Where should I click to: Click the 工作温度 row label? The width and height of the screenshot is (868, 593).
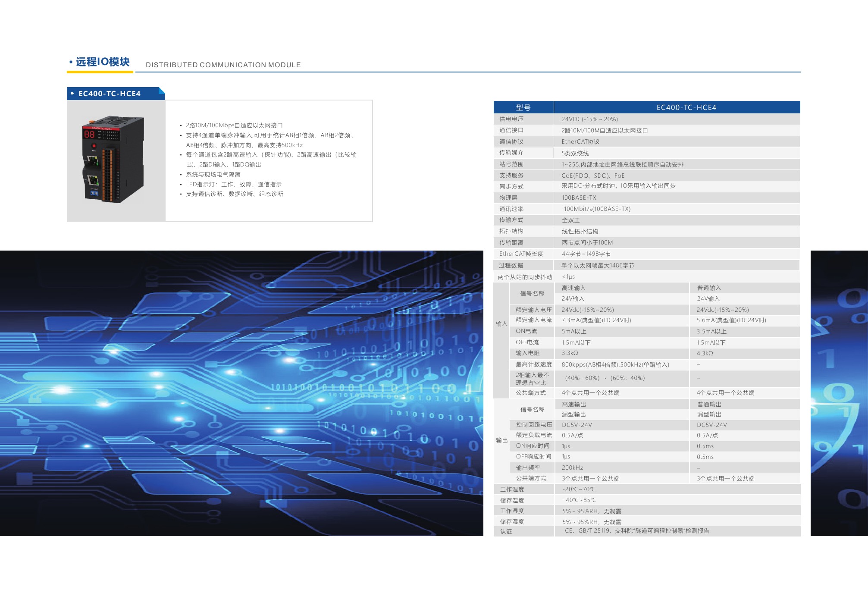[x=512, y=489]
